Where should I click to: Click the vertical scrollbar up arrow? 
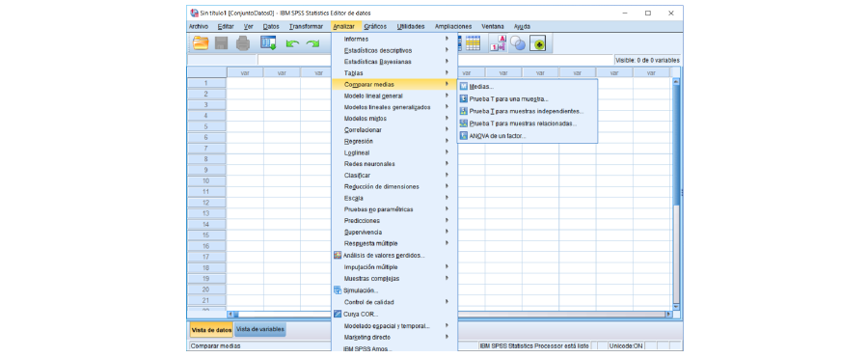pos(675,81)
